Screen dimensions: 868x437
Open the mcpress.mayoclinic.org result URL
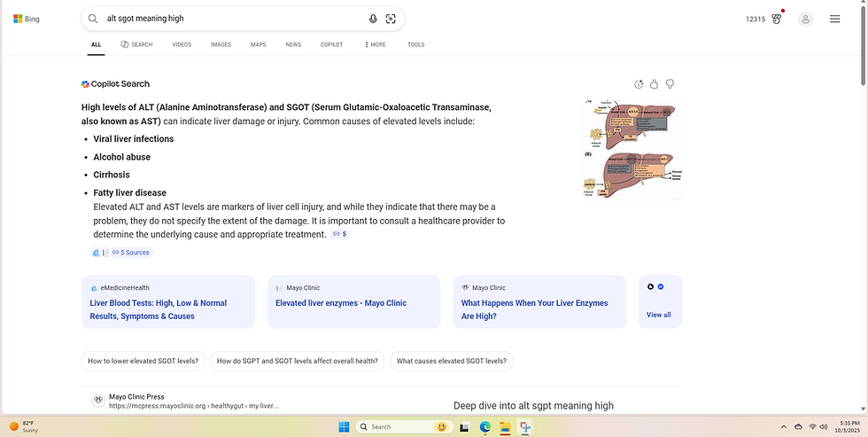tap(193, 406)
